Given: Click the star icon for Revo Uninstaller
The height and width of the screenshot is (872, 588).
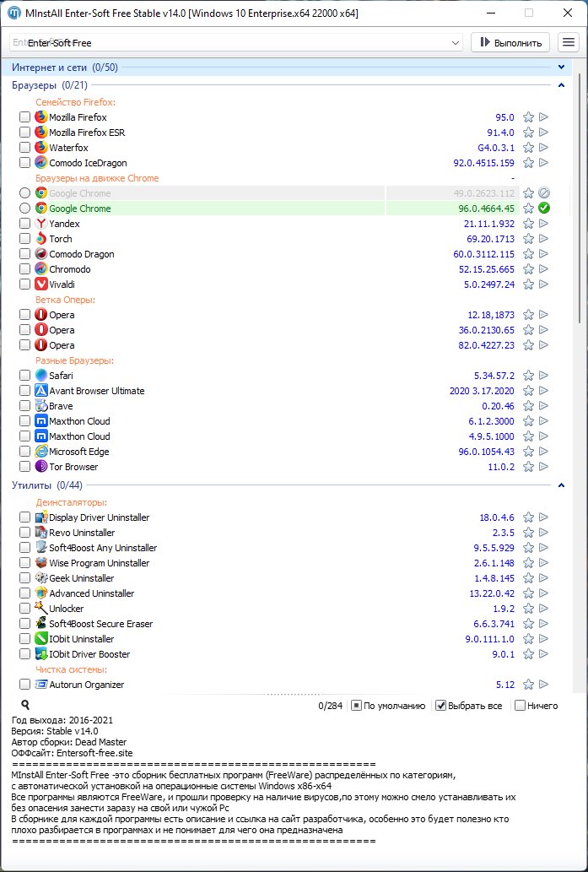Looking at the screenshot, I should point(529,533).
